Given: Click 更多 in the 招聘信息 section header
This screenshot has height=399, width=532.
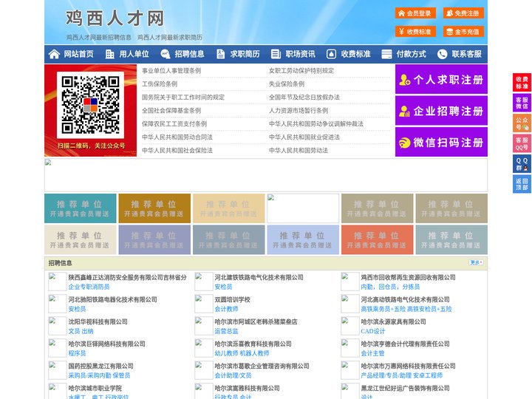Looking at the screenshot, I should pyautogui.click(x=477, y=262).
